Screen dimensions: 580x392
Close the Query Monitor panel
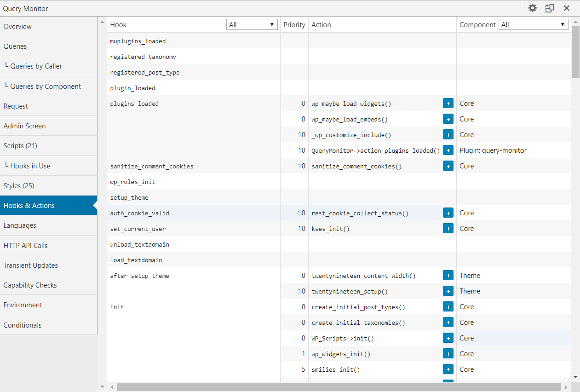(x=567, y=8)
